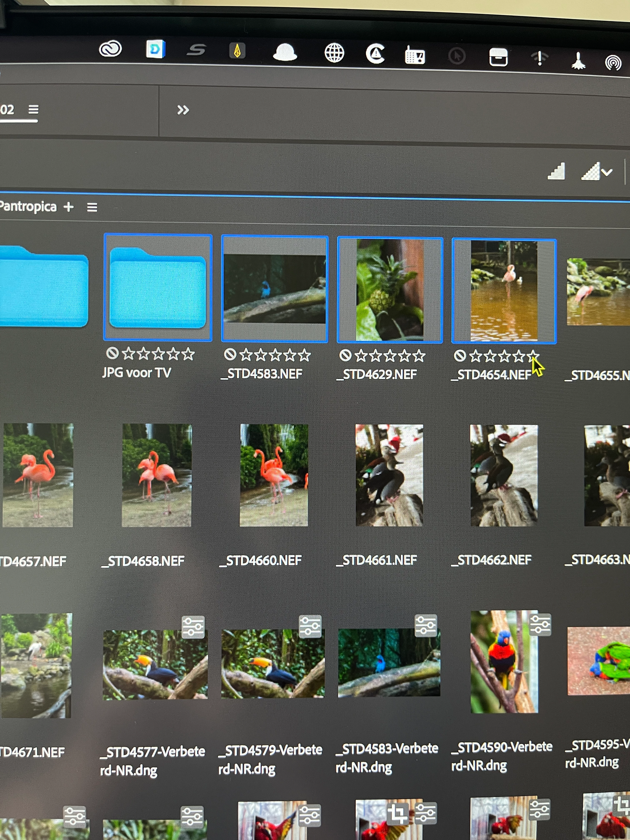Click the Creative Cloud menu bar icon
The height and width of the screenshot is (840, 630).
coord(110,49)
